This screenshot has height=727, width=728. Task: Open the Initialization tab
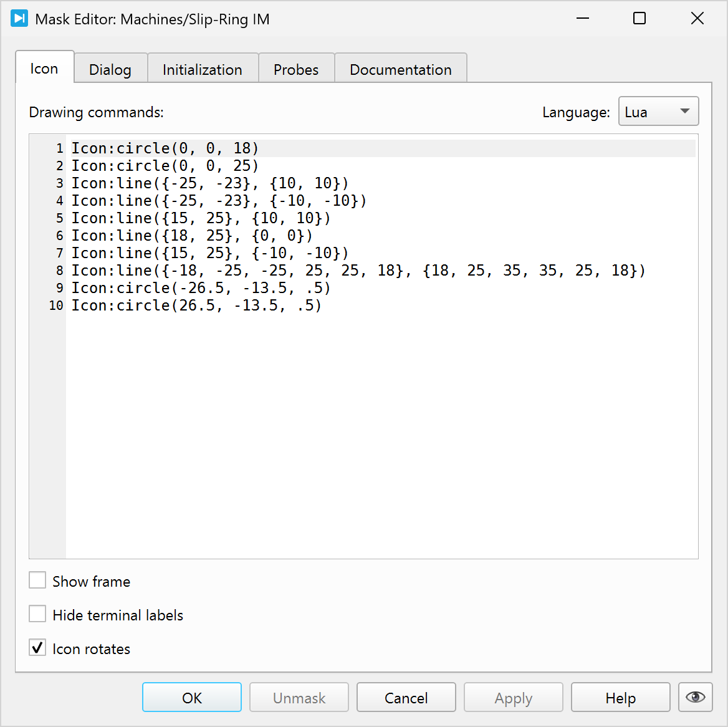coord(202,69)
